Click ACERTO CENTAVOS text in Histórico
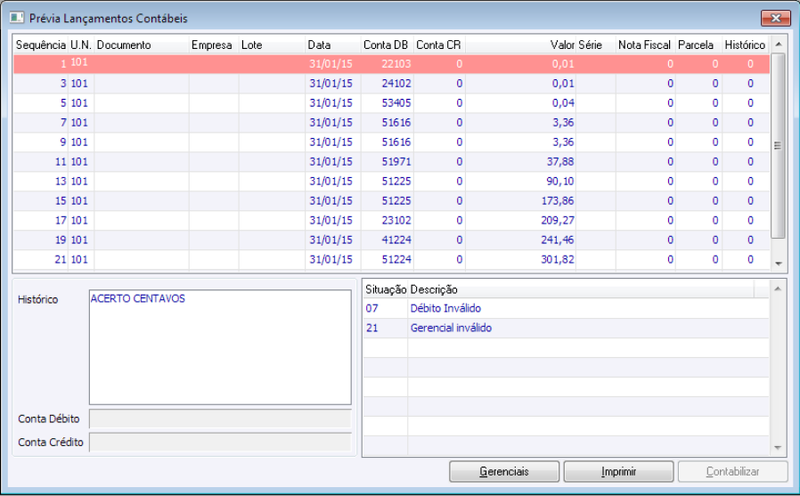 tap(138, 299)
